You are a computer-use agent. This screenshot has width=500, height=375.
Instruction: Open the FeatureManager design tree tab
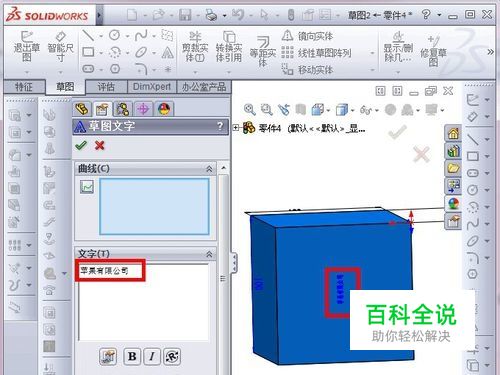[82, 109]
